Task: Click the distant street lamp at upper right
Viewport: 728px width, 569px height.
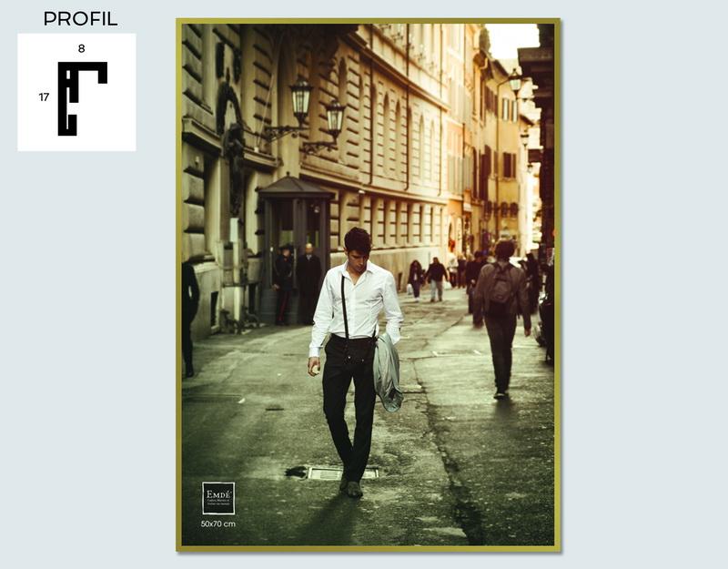Action: 515,84
